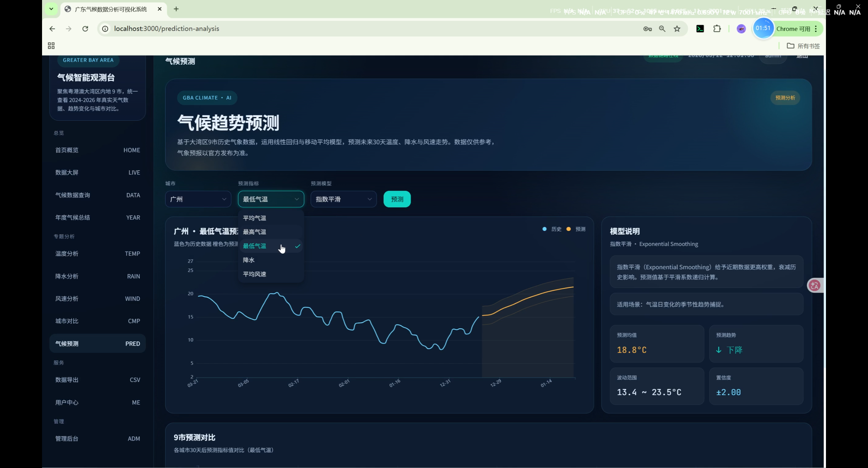Go to 温度分析 TEMP in the sidebar
The image size is (868, 468).
[x=97, y=254]
